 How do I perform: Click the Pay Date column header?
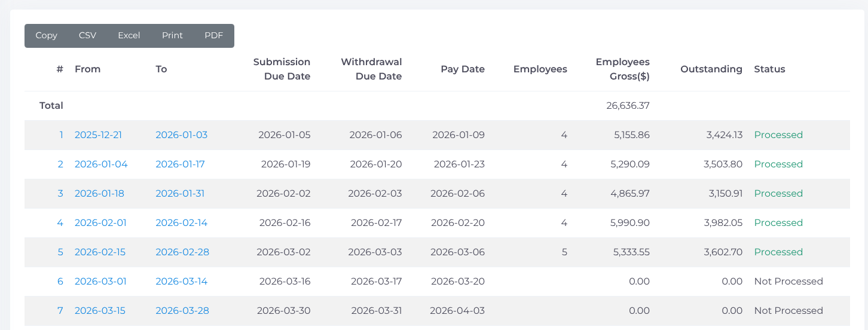tap(462, 69)
